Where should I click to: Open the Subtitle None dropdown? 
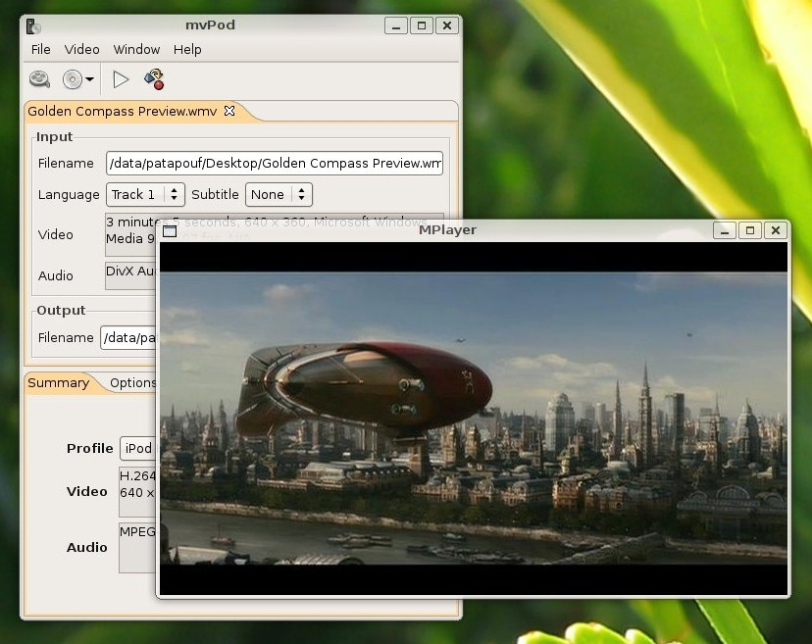[x=279, y=195]
